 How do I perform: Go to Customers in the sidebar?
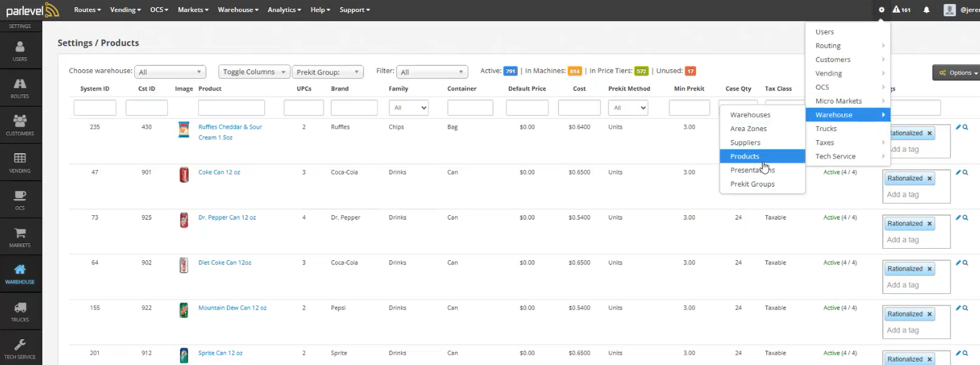click(20, 125)
